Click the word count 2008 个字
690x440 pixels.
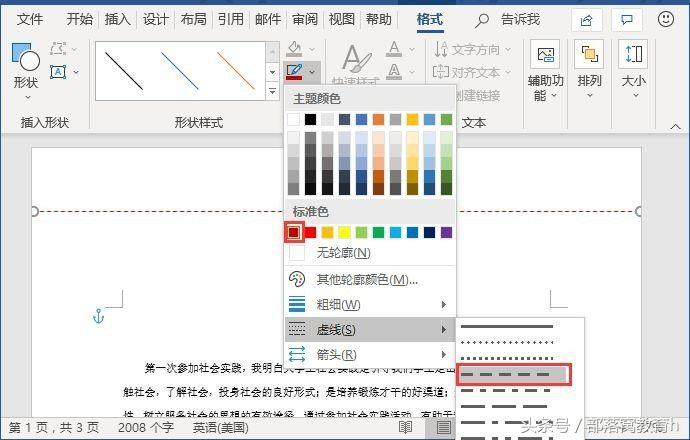pyautogui.click(x=146, y=427)
